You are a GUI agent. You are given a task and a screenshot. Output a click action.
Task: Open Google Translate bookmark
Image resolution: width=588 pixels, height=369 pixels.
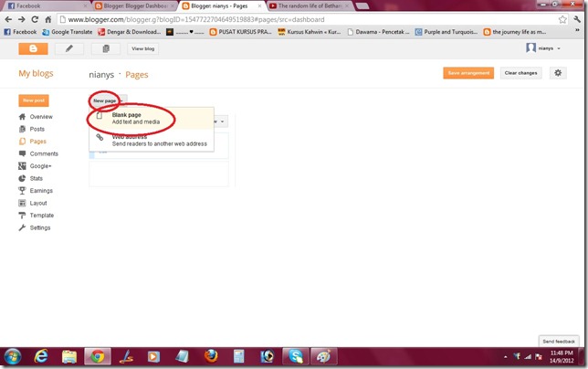coord(68,32)
